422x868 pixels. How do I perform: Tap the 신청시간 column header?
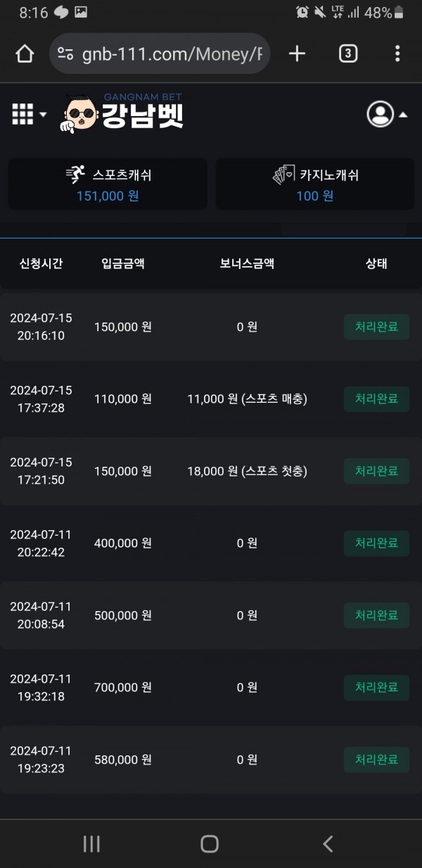(41, 264)
